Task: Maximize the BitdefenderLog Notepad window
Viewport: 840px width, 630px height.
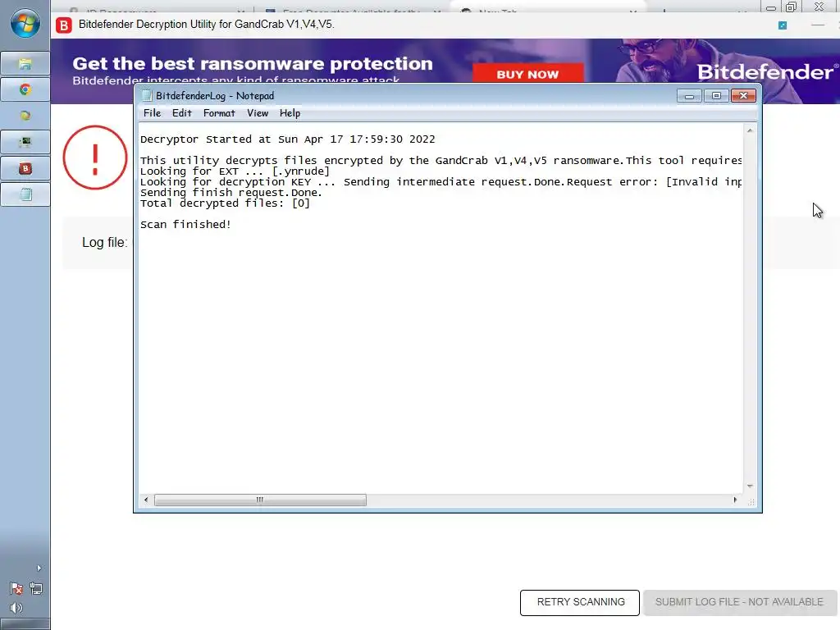Action: tap(716, 96)
